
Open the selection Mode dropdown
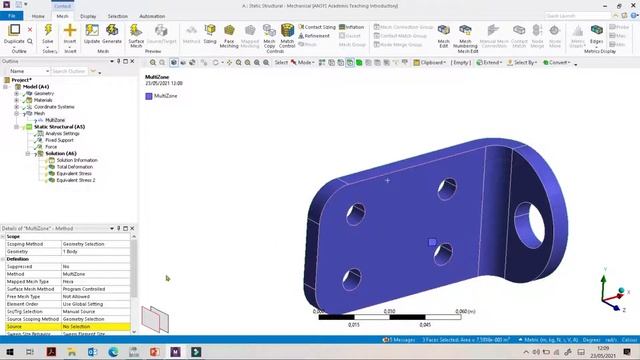(302, 62)
